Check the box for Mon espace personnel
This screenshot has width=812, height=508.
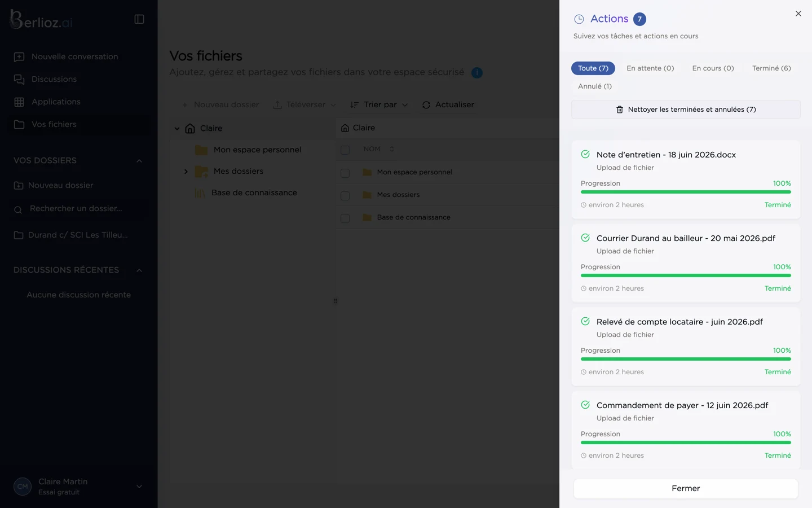pos(345,173)
